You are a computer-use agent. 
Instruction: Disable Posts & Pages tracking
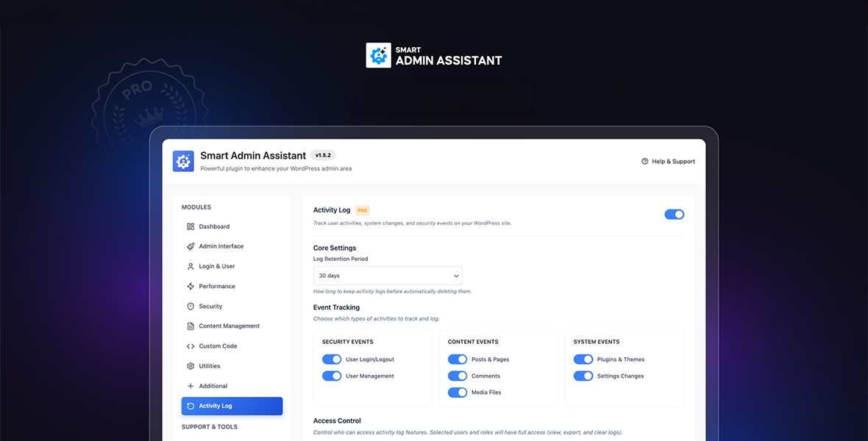(x=458, y=359)
